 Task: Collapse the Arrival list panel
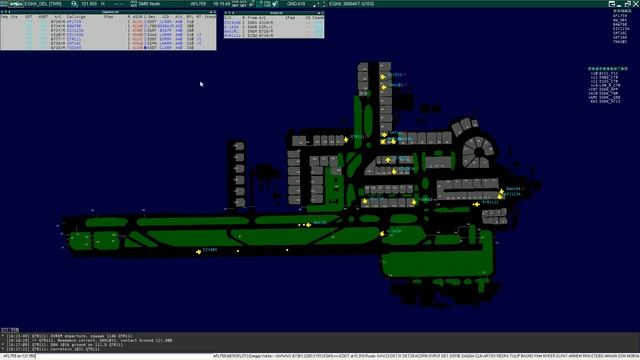coord(319,13)
